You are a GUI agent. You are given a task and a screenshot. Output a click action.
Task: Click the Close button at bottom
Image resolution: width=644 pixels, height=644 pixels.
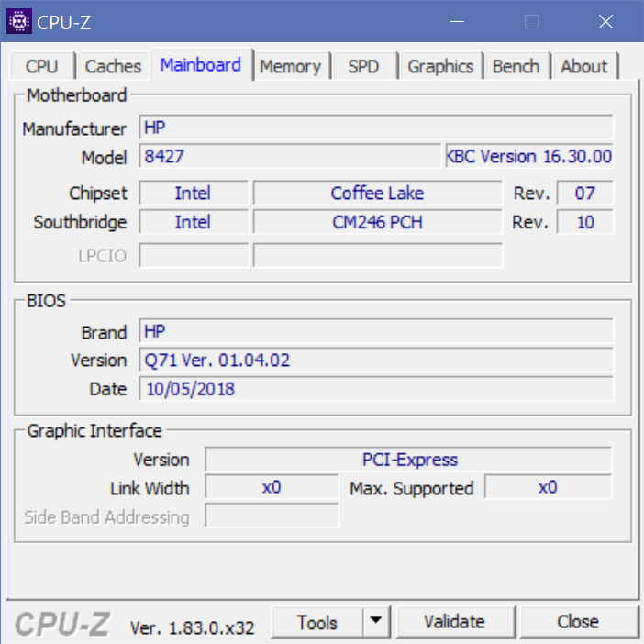pyautogui.click(x=578, y=622)
